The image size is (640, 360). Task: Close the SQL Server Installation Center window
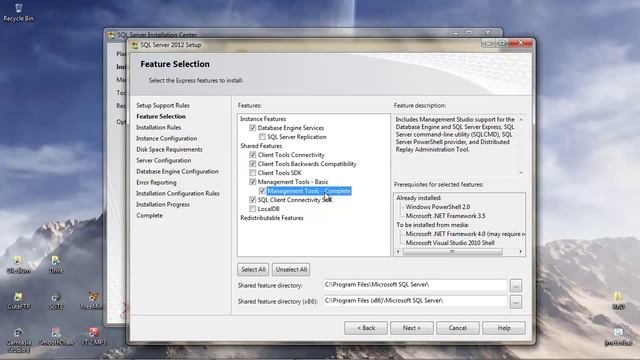[x=488, y=32]
